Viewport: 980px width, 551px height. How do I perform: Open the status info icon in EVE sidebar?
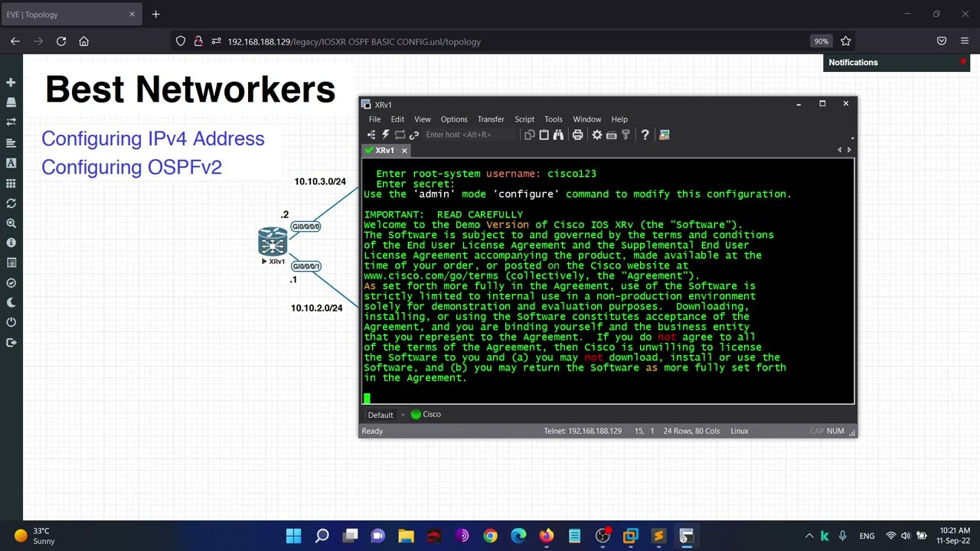[x=11, y=243]
